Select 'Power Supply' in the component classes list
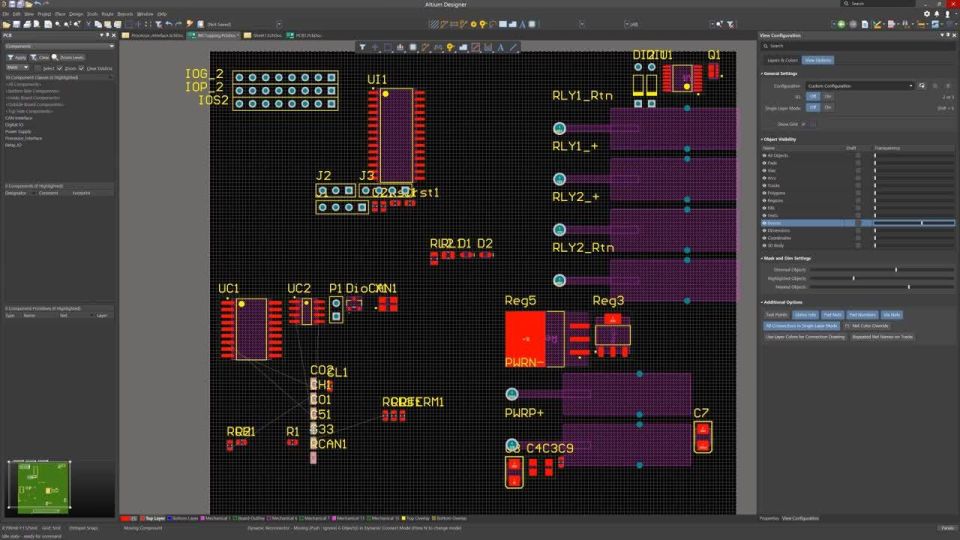 (18, 132)
